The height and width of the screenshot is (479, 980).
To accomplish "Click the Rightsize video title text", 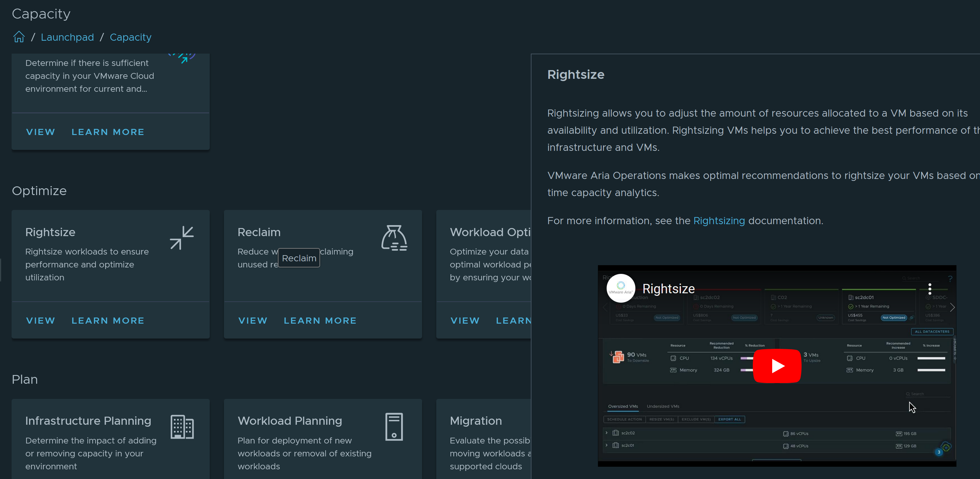I will pyautogui.click(x=668, y=289).
